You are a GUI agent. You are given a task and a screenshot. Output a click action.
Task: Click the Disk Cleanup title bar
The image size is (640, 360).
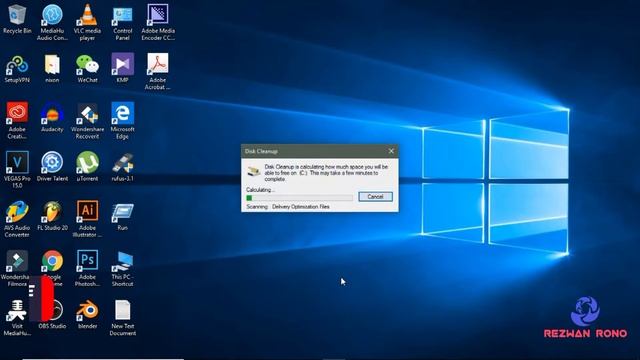(320, 151)
